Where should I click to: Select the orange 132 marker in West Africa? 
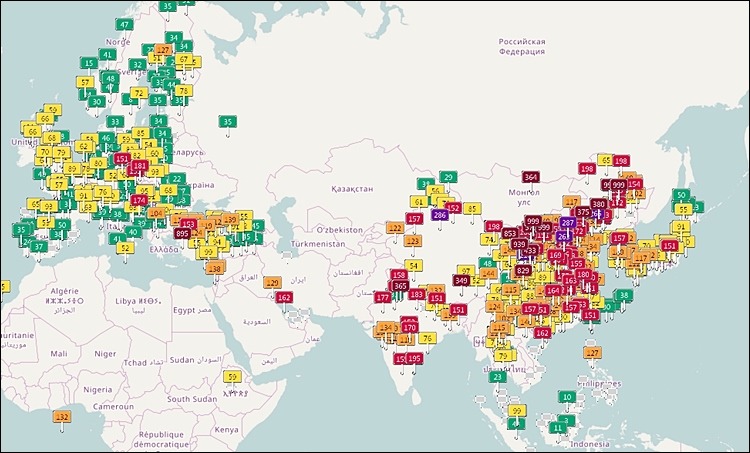pyautogui.click(x=63, y=416)
